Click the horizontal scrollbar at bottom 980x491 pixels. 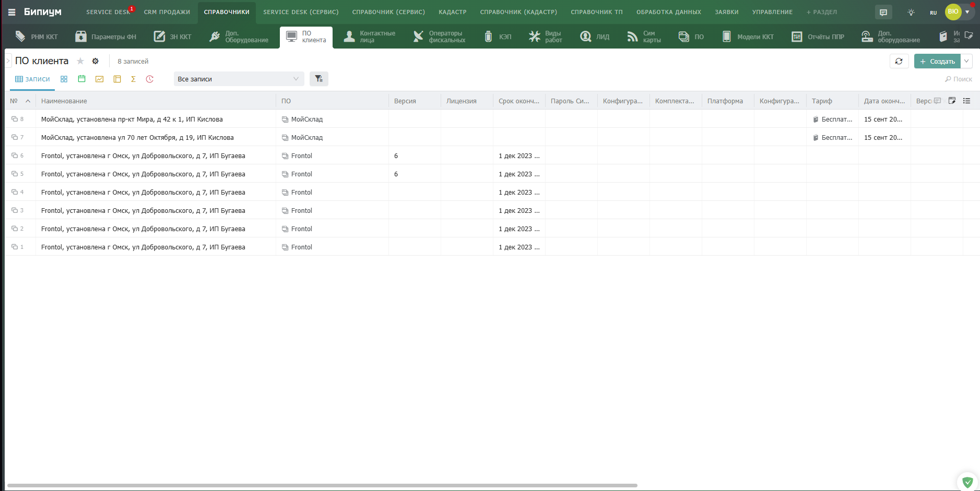(322, 485)
